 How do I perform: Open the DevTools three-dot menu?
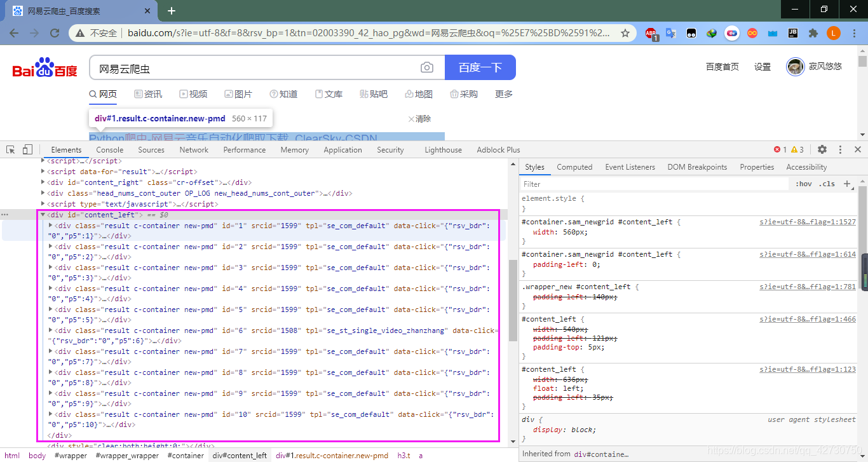click(x=840, y=149)
